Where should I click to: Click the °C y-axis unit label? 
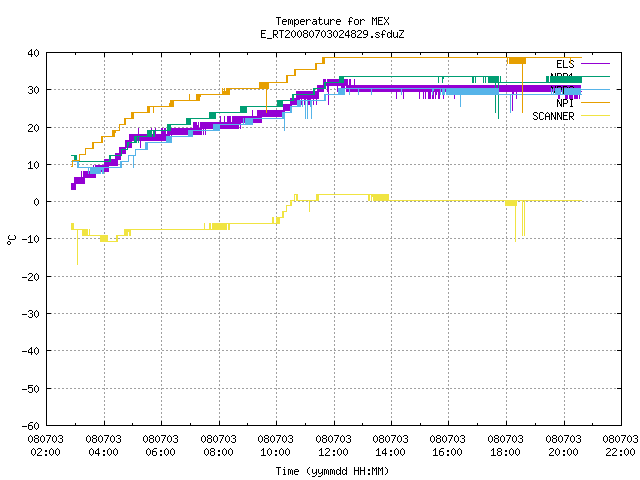(x=11, y=240)
